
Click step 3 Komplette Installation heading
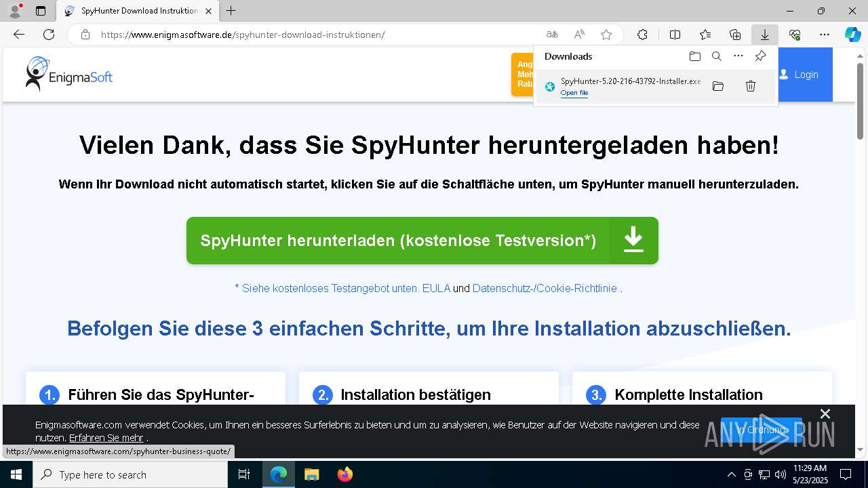coord(688,394)
